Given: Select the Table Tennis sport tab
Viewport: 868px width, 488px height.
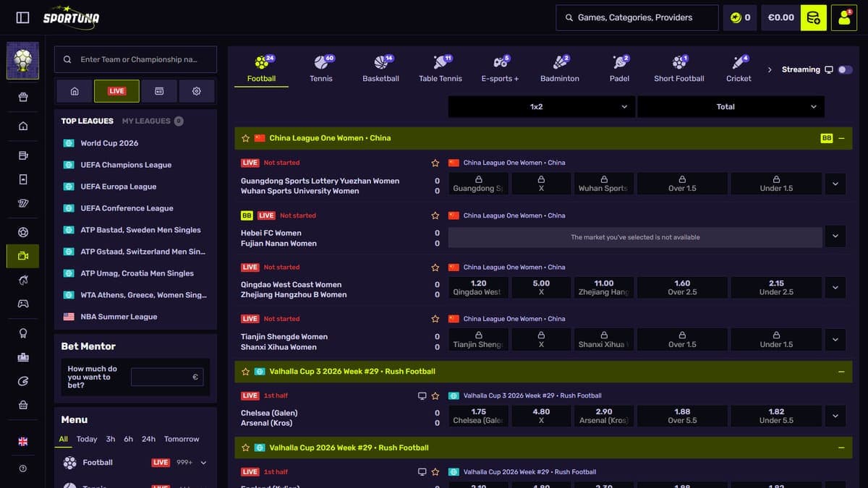Looking at the screenshot, I should click(x=440, y=69).
